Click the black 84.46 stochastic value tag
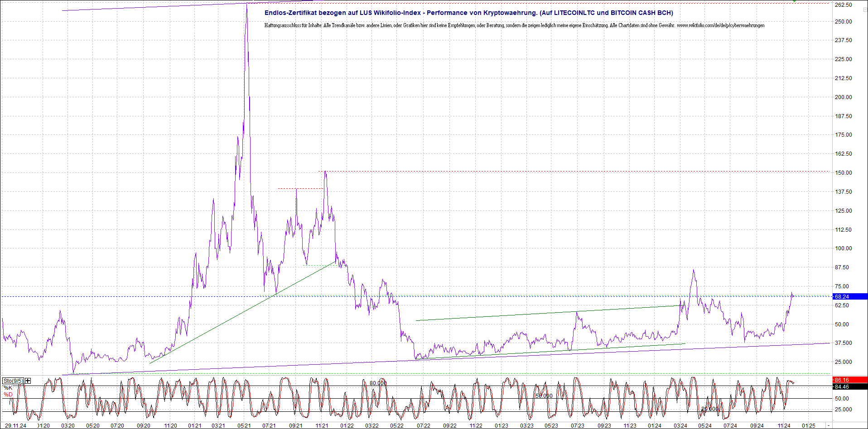Screen dimensions: 868x429 [x=849, y=387]
